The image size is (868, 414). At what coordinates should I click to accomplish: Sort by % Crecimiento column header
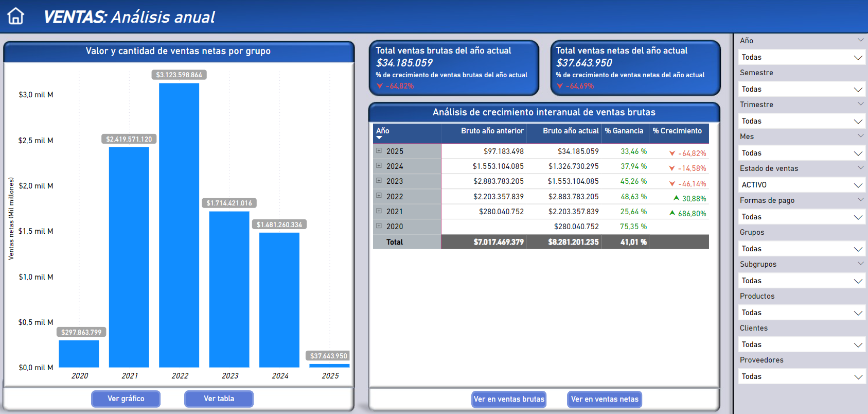coord(677,131)
